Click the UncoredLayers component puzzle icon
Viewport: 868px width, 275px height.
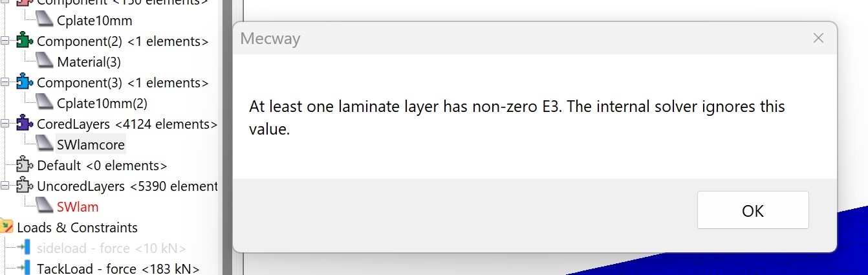click(25, 186)
